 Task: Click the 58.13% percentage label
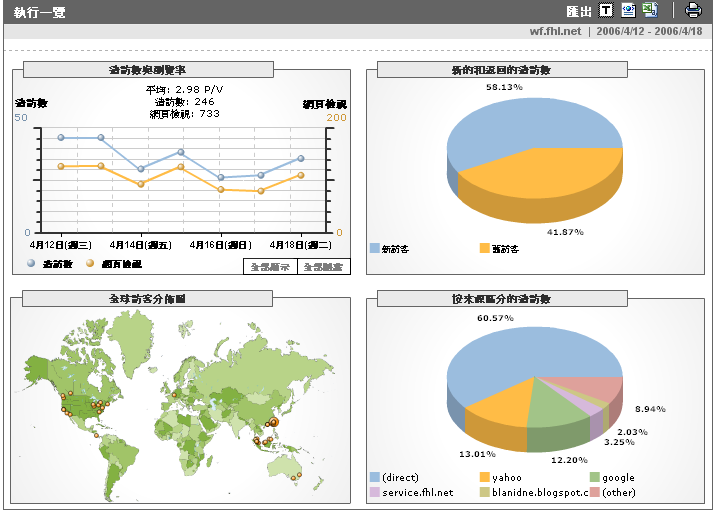(504, 87)
